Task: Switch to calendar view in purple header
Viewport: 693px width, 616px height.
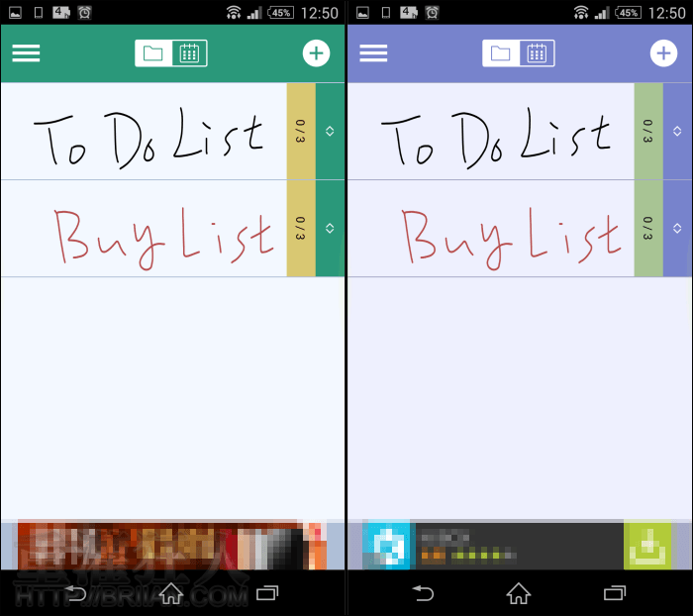Action: point(537,53)
